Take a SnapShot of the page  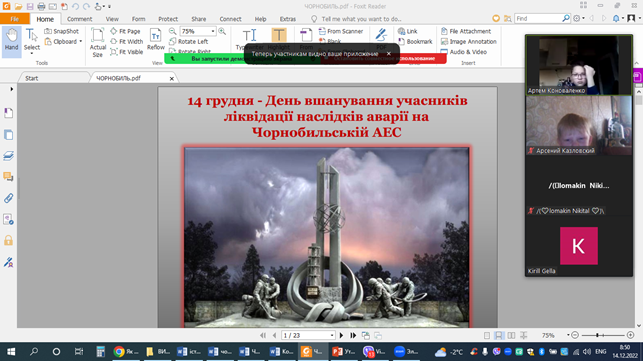(62, 31)
